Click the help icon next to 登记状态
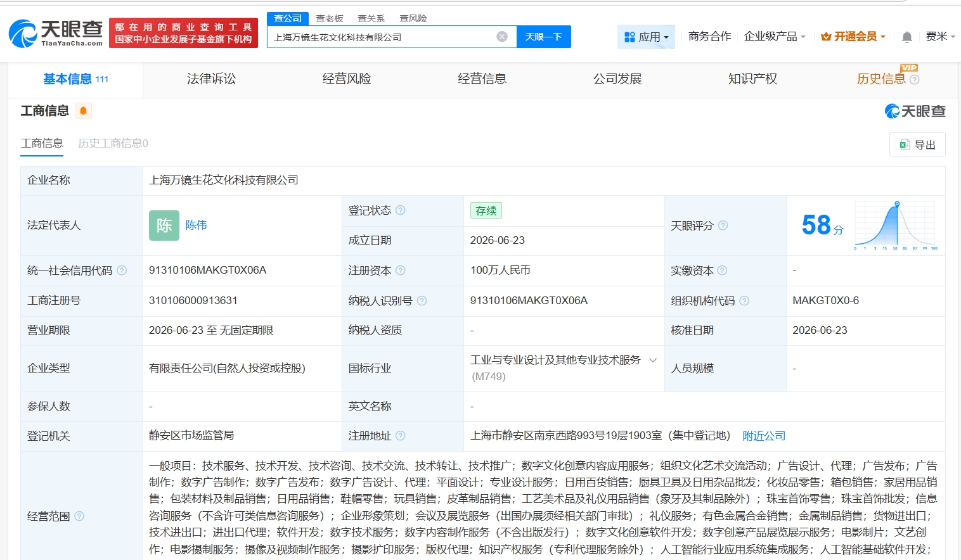Screen dimensions: 961x560 point(401,210)
